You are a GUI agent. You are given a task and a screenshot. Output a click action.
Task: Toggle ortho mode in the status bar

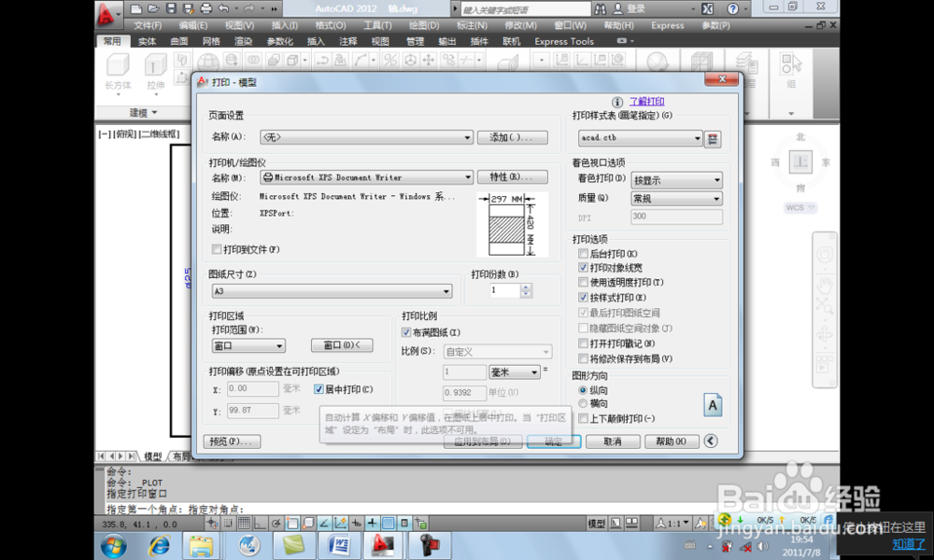[260, 524]
